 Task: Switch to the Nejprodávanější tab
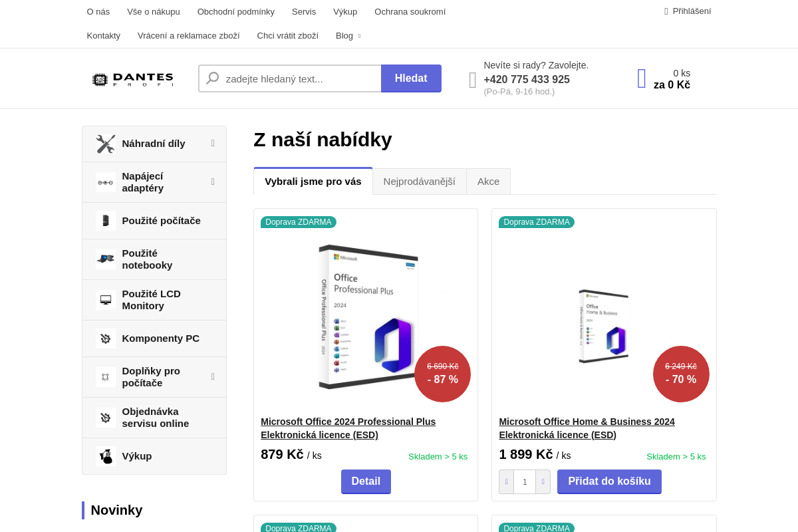[x=420, y=182]
